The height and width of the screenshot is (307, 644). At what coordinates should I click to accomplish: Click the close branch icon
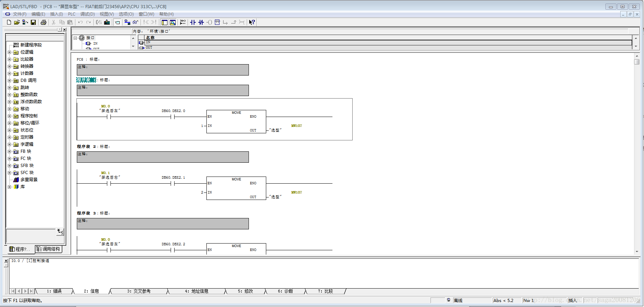(234, 22)
